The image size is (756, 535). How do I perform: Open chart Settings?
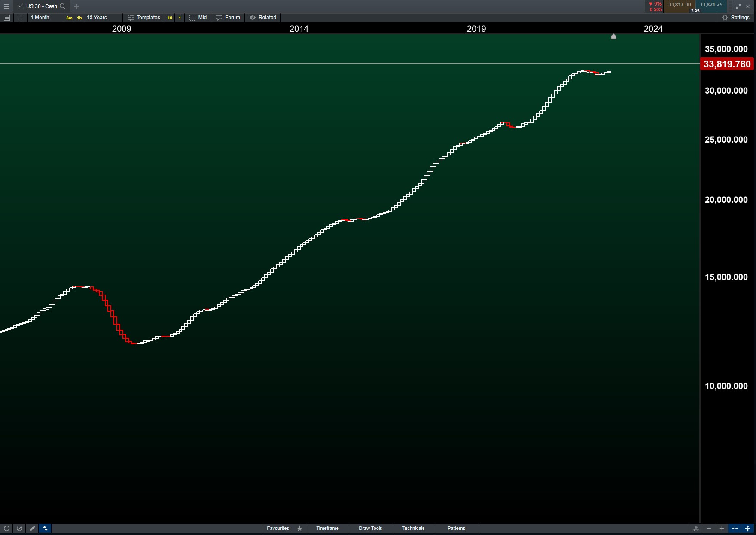pos(736,18)
